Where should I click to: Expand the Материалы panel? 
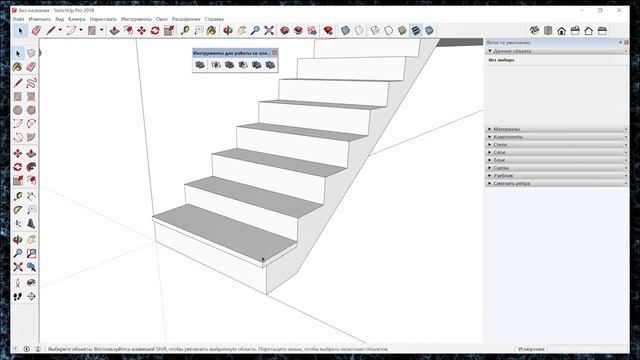[x=556, y=129]
